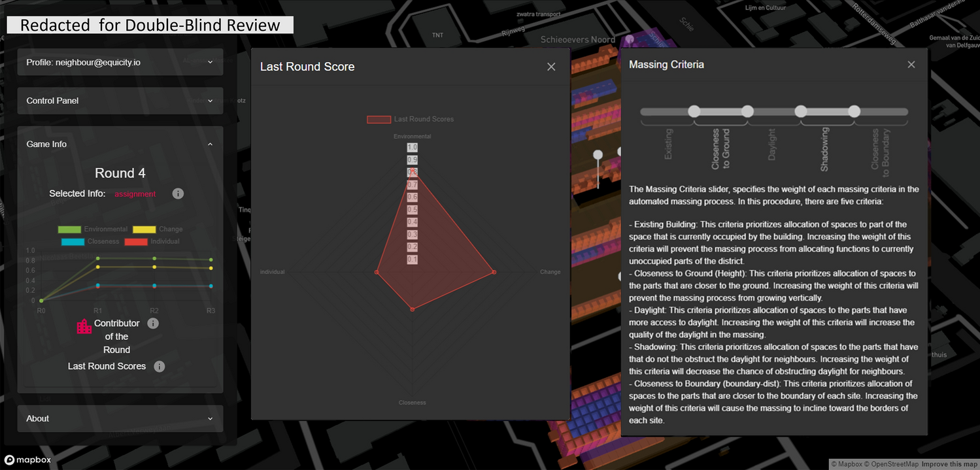Click the info icon next to Selected Info
The height and width of the screenshot is (470, 980).
coord(178,194)
